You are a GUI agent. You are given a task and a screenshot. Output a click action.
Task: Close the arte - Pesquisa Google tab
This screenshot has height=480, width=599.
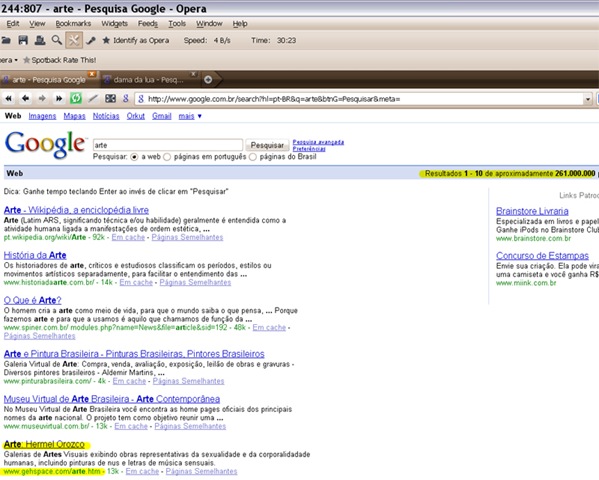pyautogui.click(x=92, y=74)
